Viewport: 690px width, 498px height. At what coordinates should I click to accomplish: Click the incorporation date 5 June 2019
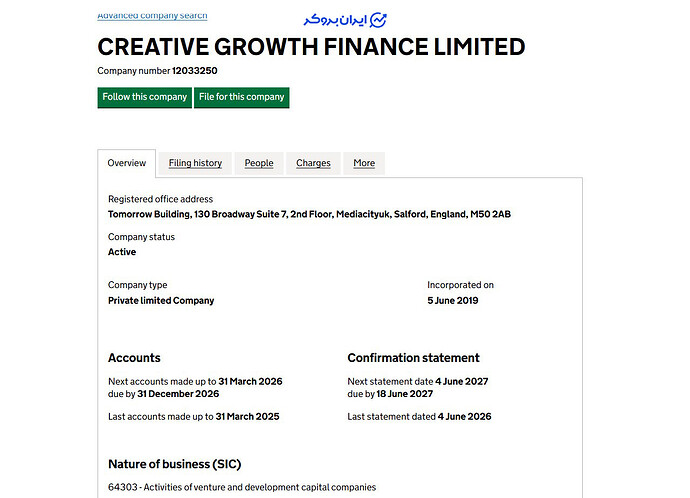[453, 300]
